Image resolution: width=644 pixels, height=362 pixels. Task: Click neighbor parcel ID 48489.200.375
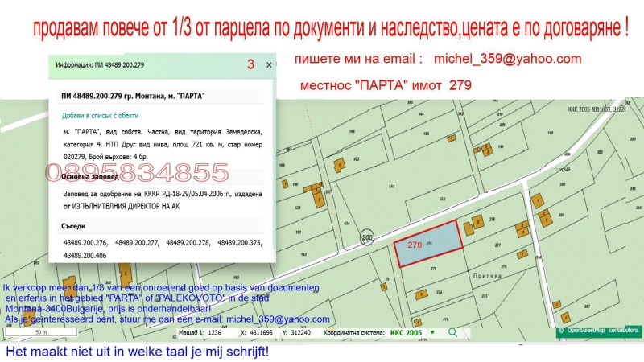click(x=240, y=243)
